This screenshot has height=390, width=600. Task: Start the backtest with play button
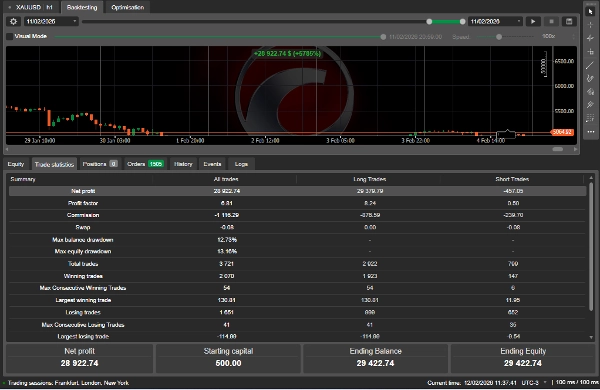[533, 21]
